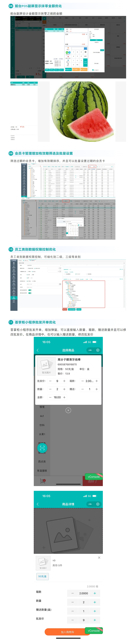Select the 水果1 category
Viewport: 133px width, 644px height.
[42, 434]
